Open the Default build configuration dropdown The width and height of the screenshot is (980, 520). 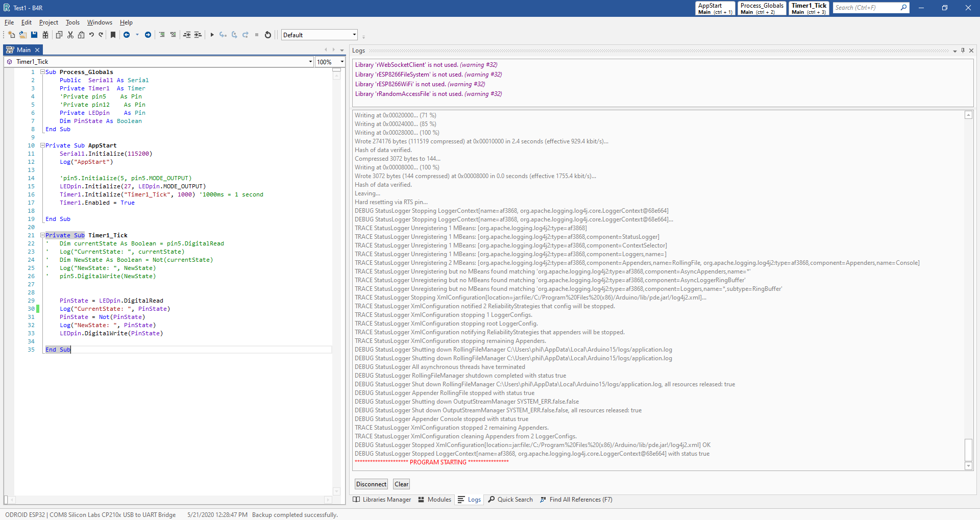[x=354, y=35]
